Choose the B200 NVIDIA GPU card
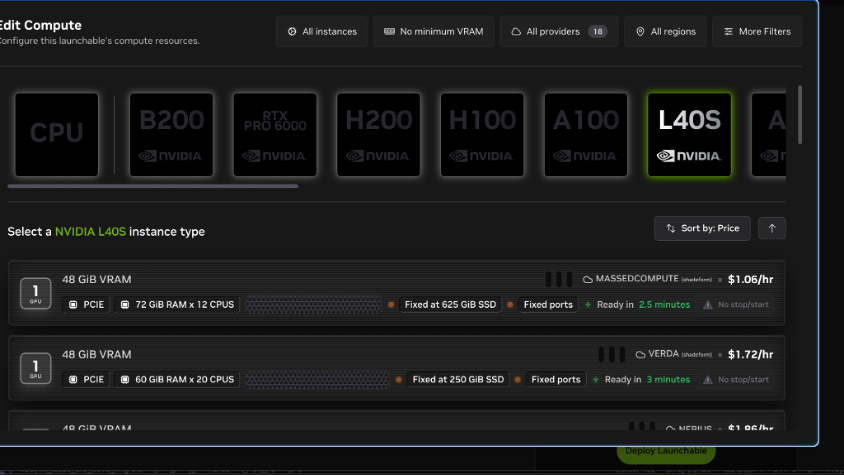The image size is (844, 476). 171,135
